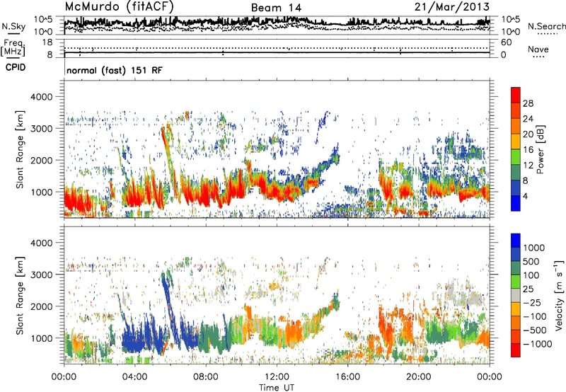The width and height of the screenshot is (566, 392).
Task: Click the "Freq. [MHz]" axis label
Action: (13, 48)
